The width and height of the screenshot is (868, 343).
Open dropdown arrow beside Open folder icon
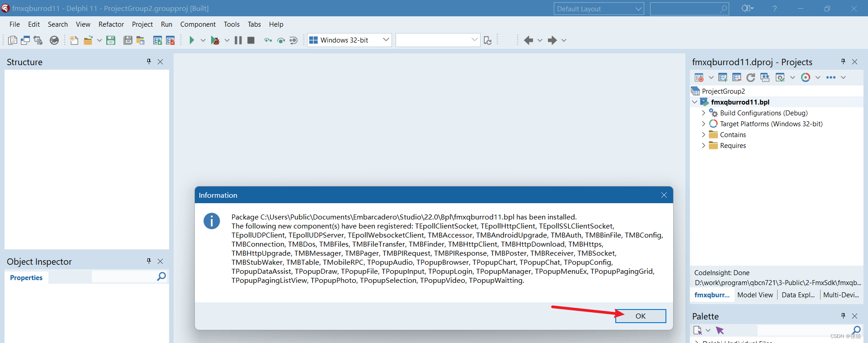pyautogui.click(x=99, y=40)
